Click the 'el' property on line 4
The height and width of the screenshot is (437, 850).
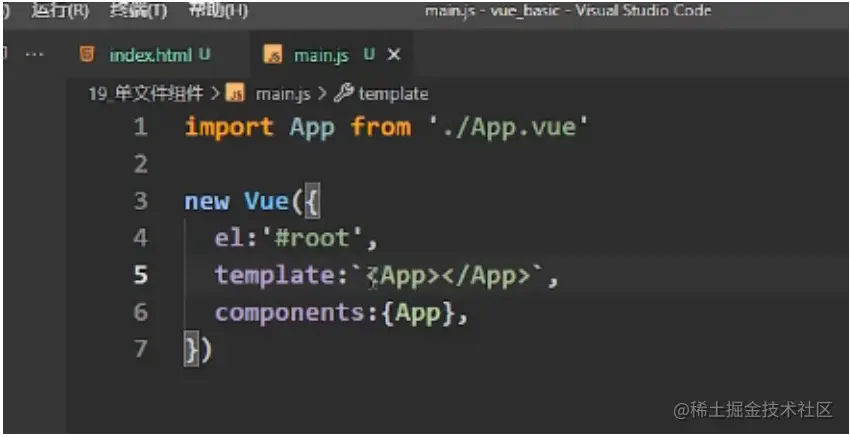point(229,239)
